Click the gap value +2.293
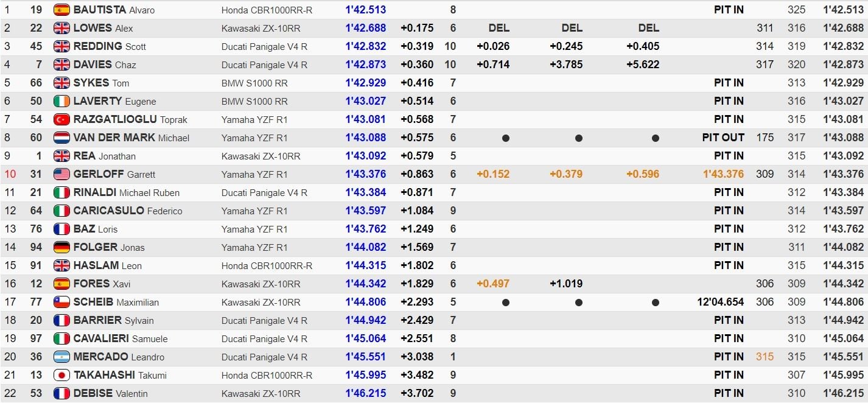Screen dimensions: 868x403 coord(417,302)
